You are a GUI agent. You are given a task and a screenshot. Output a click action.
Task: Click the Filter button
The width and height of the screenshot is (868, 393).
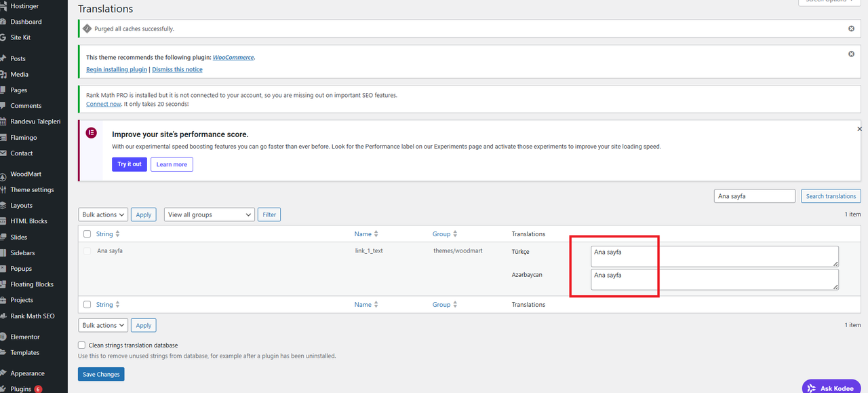[269, 214]
